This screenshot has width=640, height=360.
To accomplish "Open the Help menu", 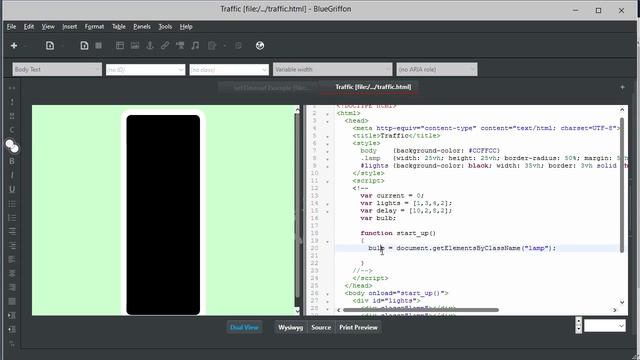I will (x=186, y=27).
